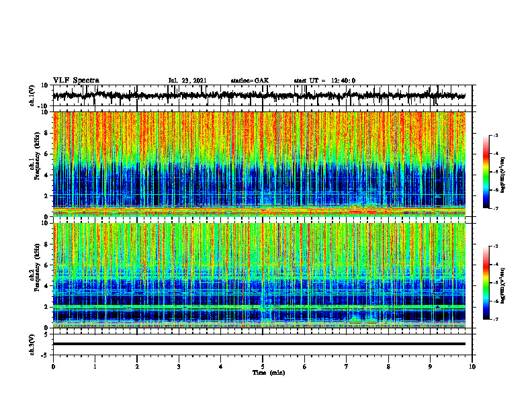Click the "5" tick on ch.3(V) axis
The height and width of the screenshot is (411, 532).
47,334
